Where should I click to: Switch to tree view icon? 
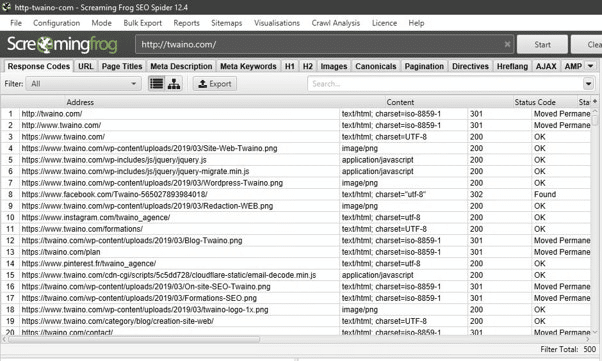[174, 83]
